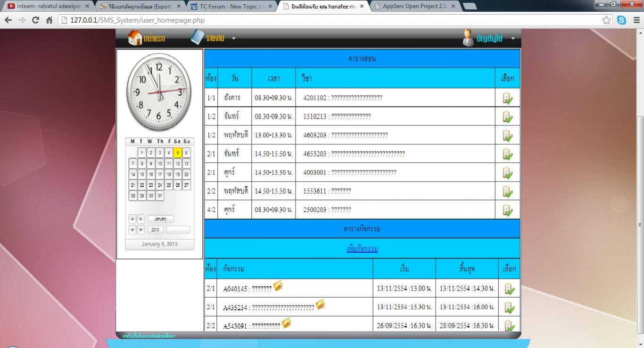This screenshot has width=644, height=348.
Task: Expand the user account dropdown arrow
Action: tap(513, 39)
